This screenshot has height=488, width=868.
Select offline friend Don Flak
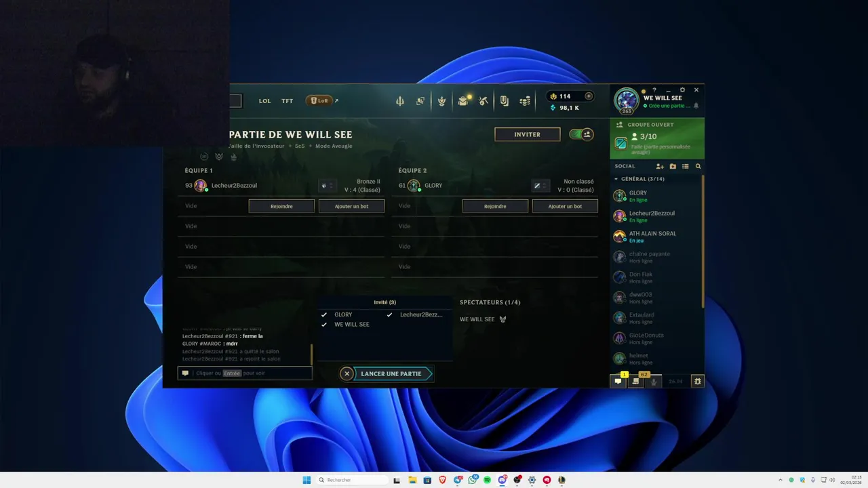655,277
